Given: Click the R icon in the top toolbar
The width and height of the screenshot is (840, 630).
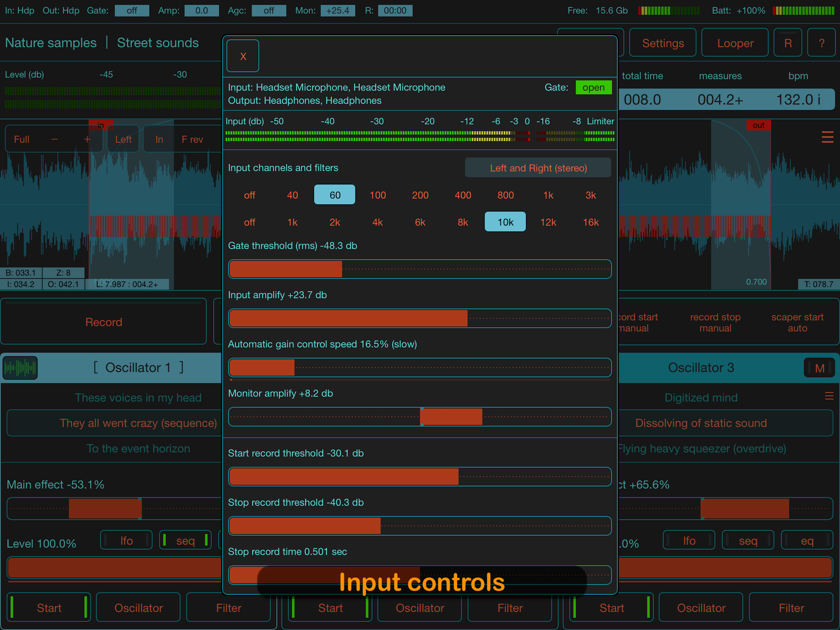Looking at the screenshot, I should coord(788,42).
